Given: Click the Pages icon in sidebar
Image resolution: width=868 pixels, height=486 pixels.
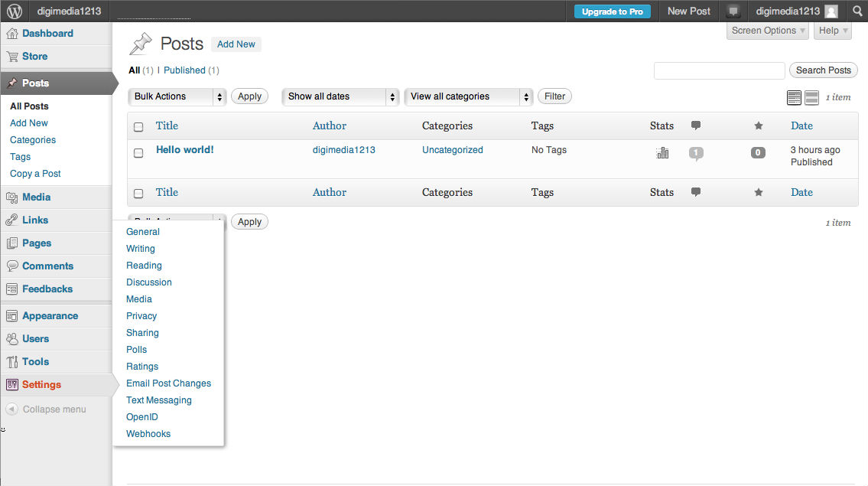Looking at the screenshot, I should (x=12, y=243).
